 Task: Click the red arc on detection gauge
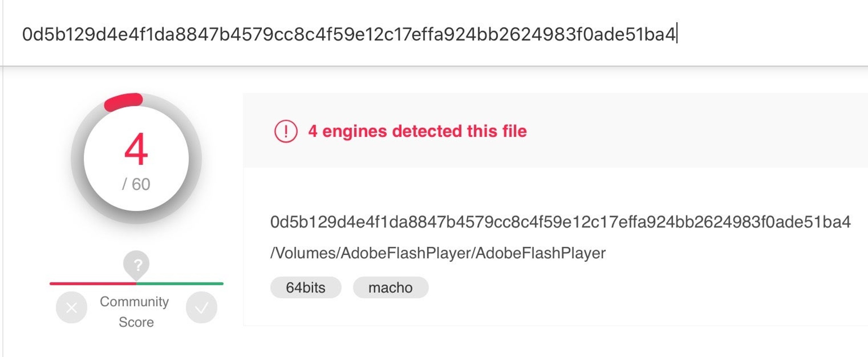tap(123, 101)
